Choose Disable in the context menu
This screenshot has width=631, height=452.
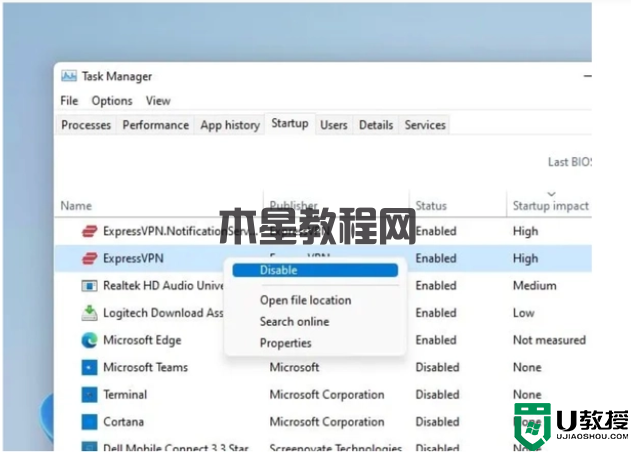point(315,270)
